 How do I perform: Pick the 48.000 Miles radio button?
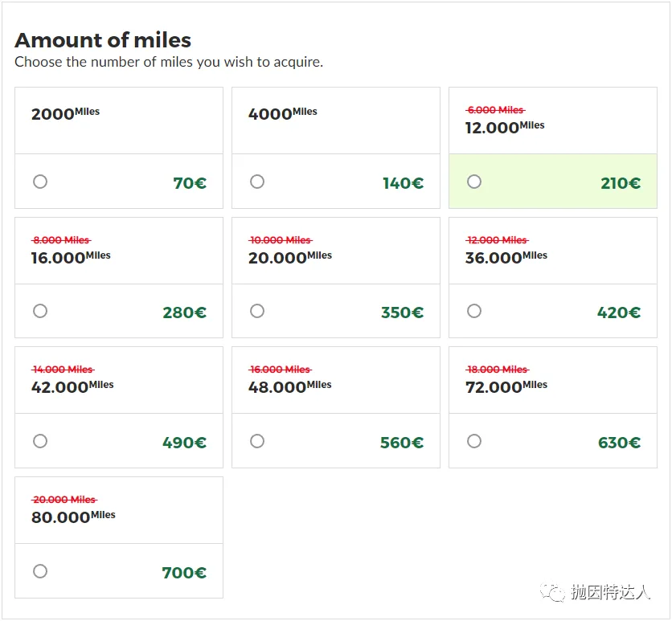pyautogui.click(x=257, y=441)
